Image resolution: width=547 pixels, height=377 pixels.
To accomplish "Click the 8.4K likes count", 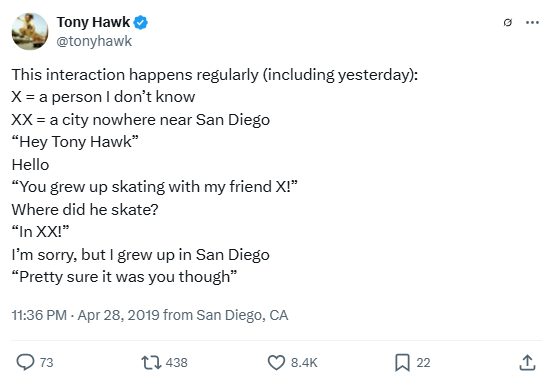I will click(304, 363).
